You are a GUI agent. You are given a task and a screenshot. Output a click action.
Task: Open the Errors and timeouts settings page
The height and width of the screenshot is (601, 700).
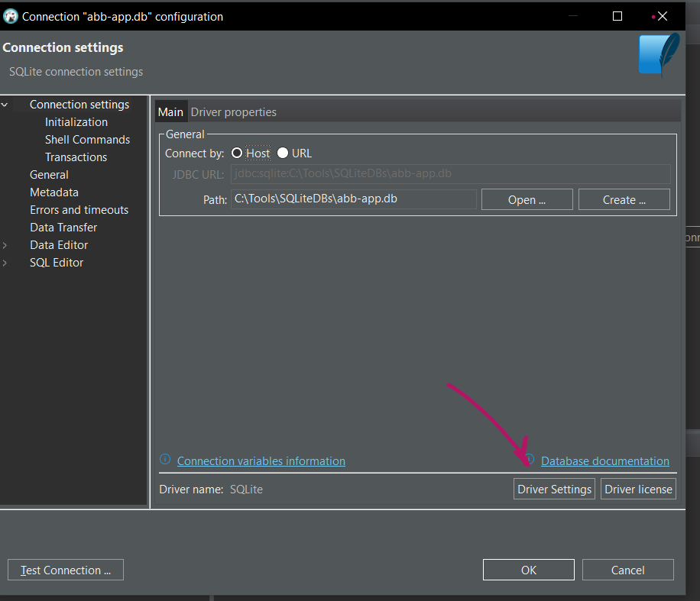[79, 210]
